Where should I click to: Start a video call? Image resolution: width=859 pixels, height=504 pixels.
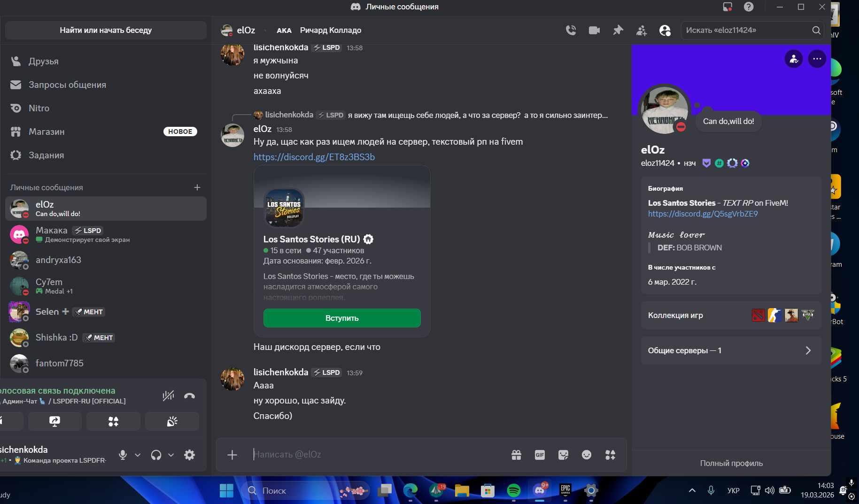click(x=594, y=31)
